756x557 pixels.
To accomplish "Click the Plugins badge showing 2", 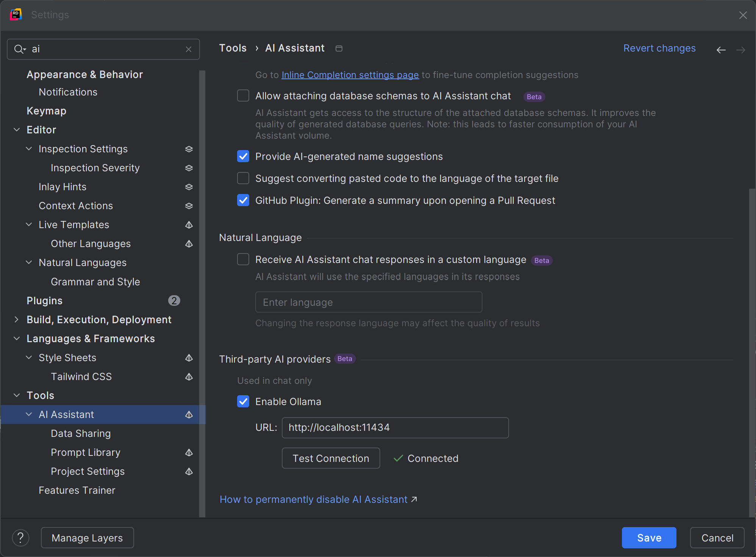I will (x=174, y=300).
